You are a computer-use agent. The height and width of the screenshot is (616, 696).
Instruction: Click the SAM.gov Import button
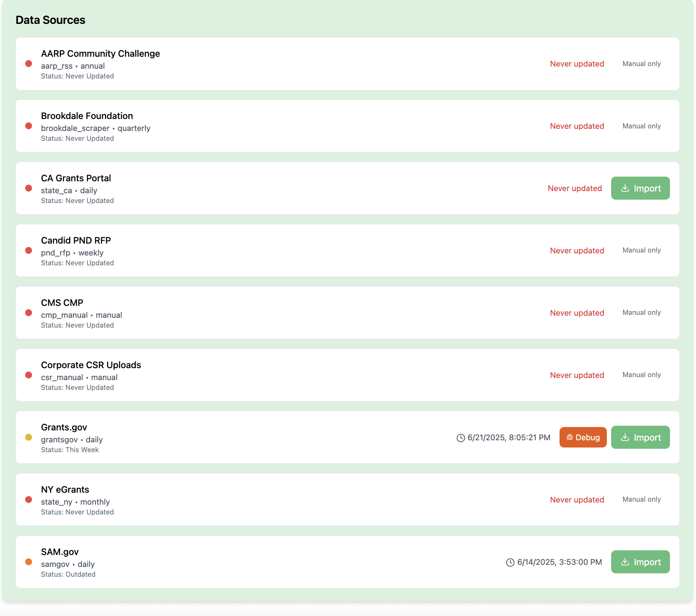pyautogui.click(x=640, y=562)
